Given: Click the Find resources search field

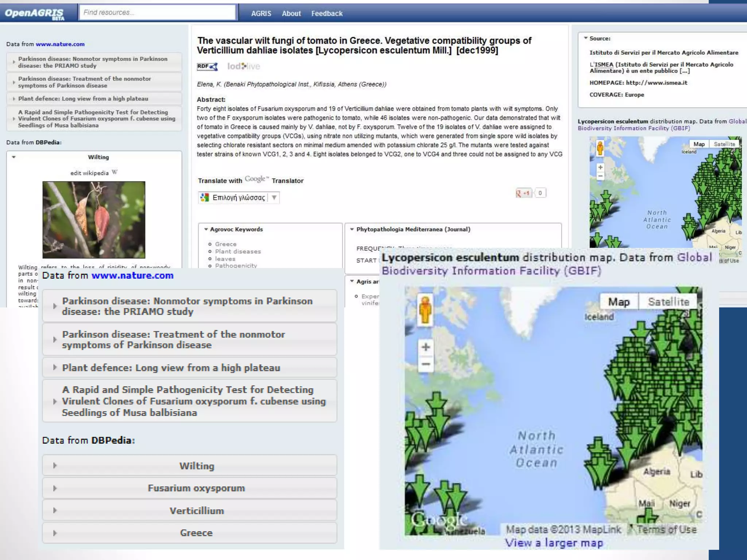Looking at the screenshot, I should (157, 13).
